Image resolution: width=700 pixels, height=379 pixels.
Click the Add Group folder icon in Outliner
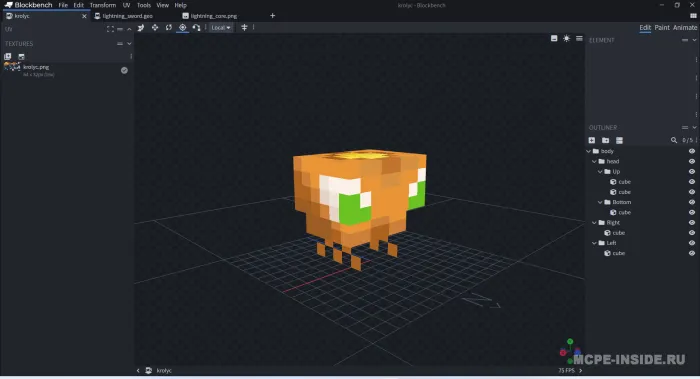click(605, 140)
